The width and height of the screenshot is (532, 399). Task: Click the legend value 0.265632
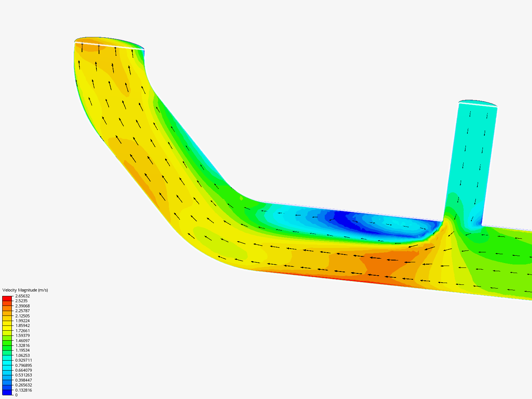(x=24, y=385)
